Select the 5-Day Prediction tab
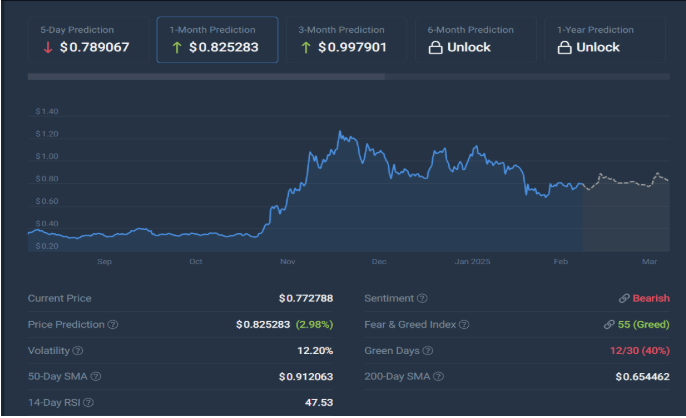 tap(88, 39)
